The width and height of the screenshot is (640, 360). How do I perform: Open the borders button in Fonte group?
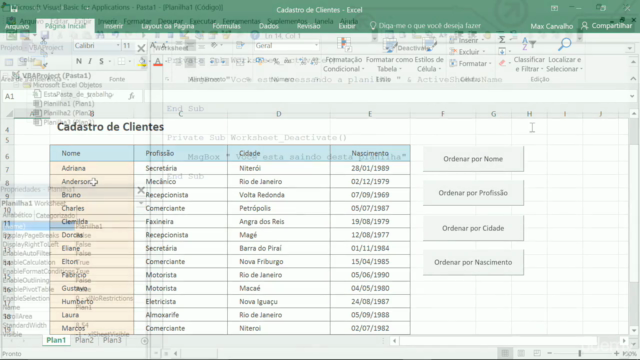121,61
